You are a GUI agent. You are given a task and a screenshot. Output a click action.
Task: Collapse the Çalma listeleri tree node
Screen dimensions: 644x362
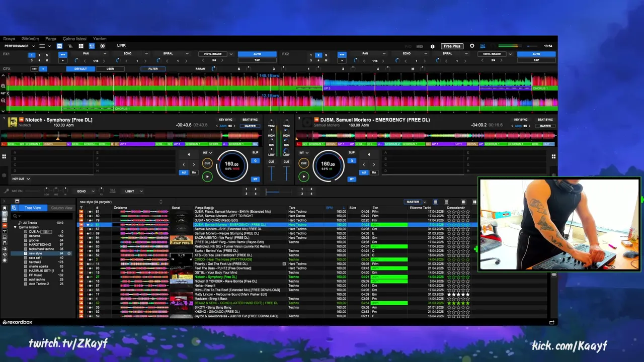[15, 227]
